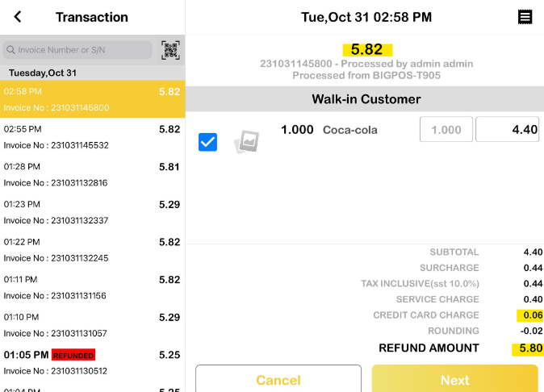The width and height of the screenshot is (544, 392).
Task: Go back using the left arrow icon
Action: pos(18,17)
